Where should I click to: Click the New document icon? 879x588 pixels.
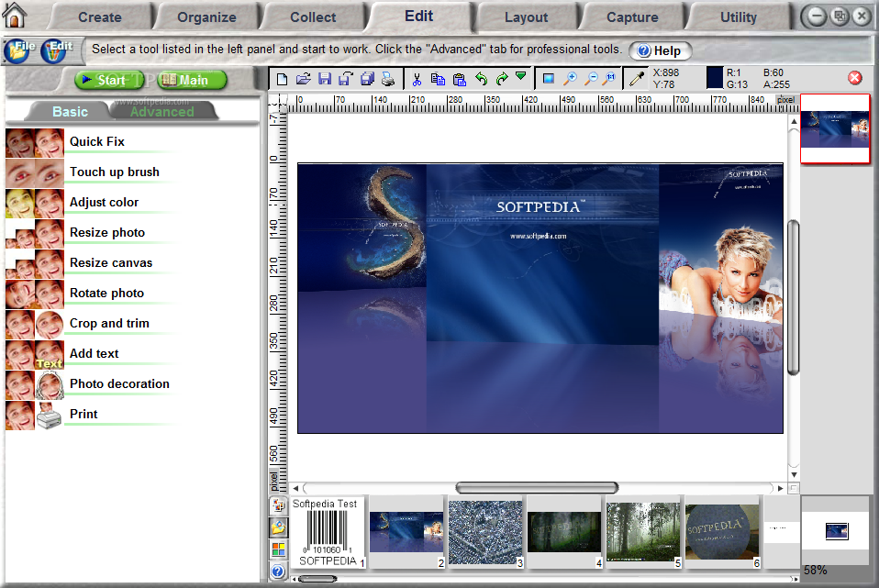(x=282, y=79)
